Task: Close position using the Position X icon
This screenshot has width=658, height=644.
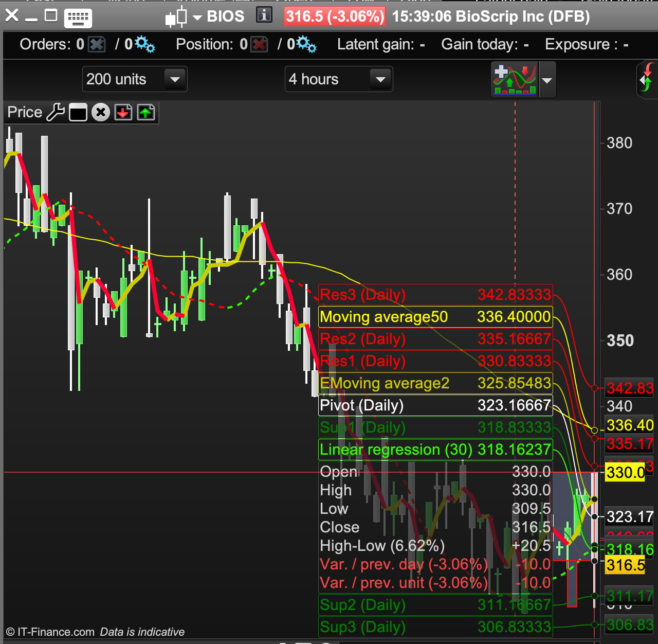Action: click(x=260, y=45)
